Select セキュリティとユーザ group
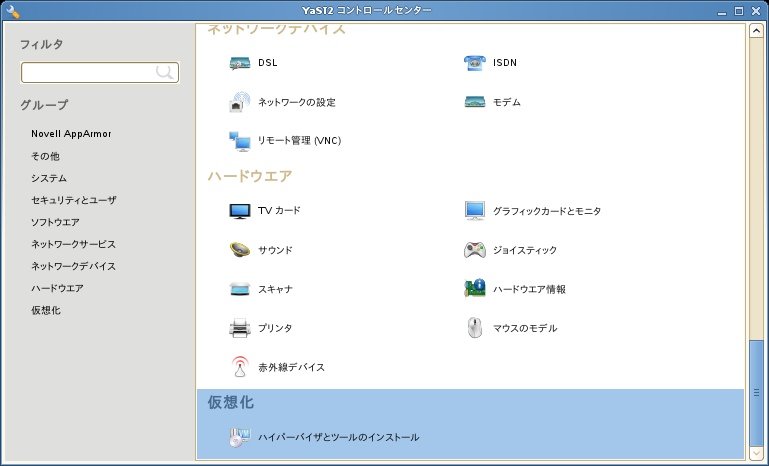Screen dimensions: 769x466 74,200
